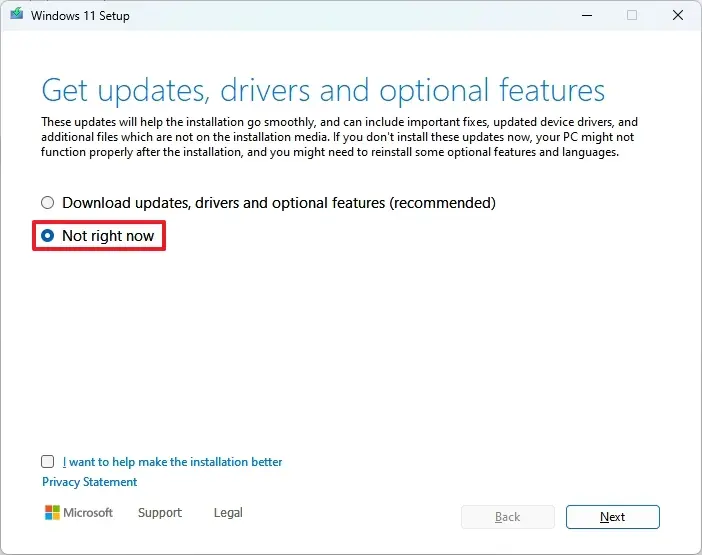Click the Windows 11 Setup title bar icon

[17, 15]
